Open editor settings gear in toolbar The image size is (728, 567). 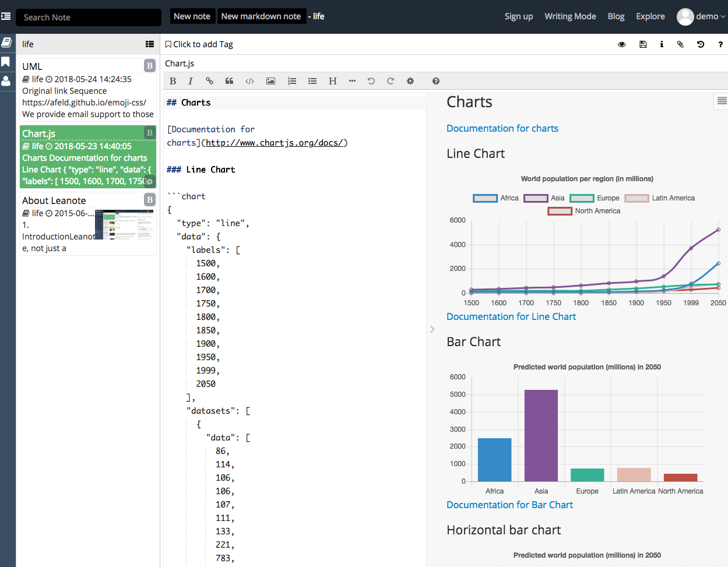tap(410, 81)
